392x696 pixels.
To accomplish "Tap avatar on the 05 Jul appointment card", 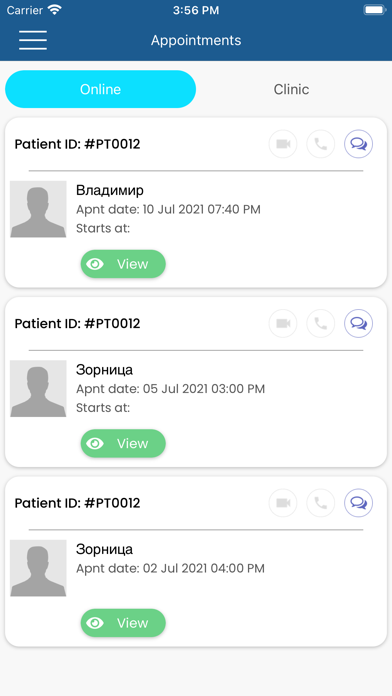I will coord(38,388).
